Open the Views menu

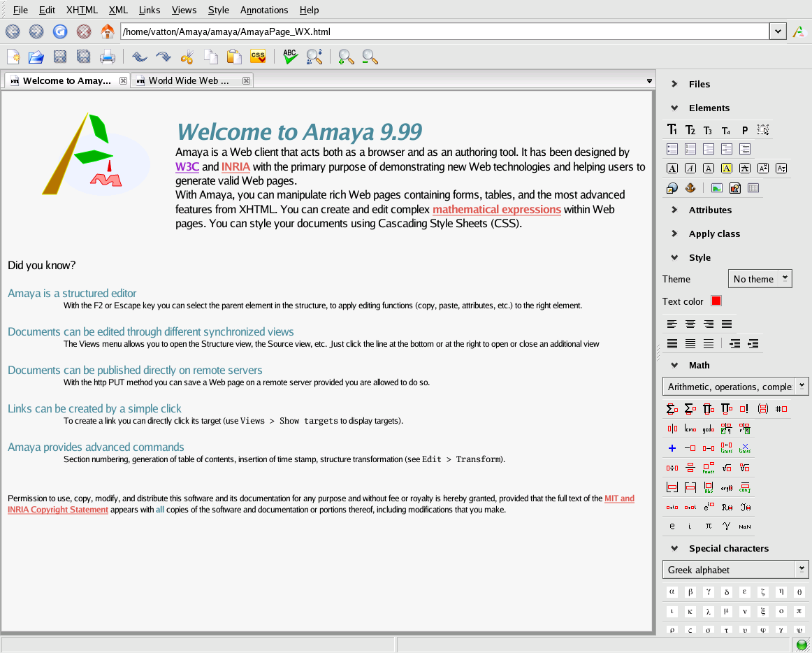click(x=184, y=10)
